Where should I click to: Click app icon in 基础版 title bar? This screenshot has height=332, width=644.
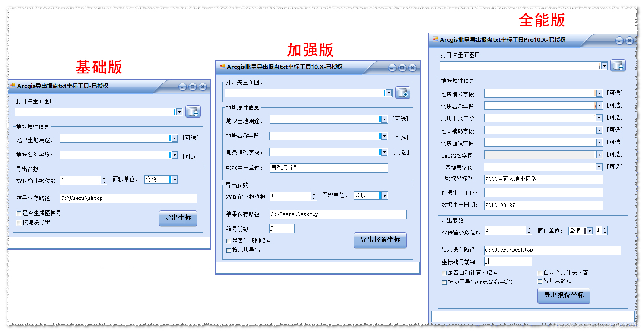[13, 86]
